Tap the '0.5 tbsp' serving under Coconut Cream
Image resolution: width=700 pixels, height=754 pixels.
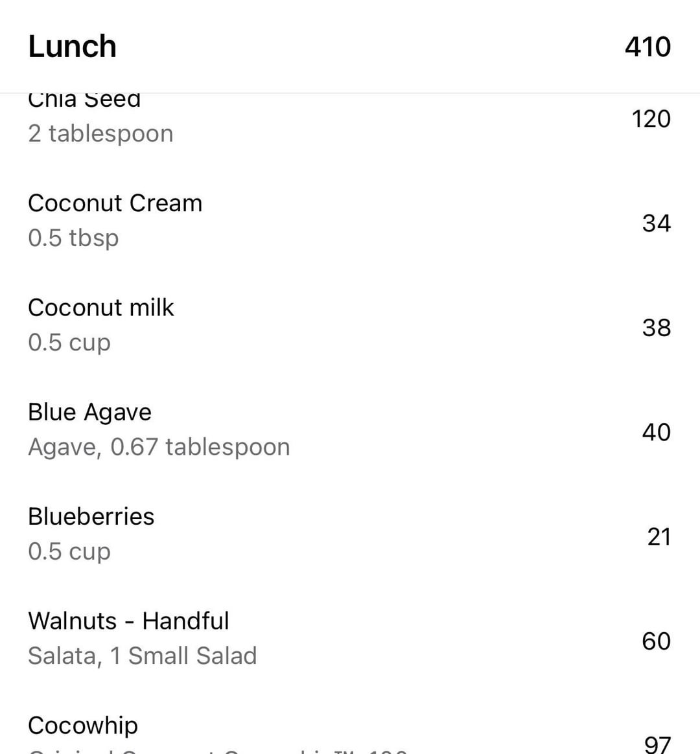(x=73, y=238)
